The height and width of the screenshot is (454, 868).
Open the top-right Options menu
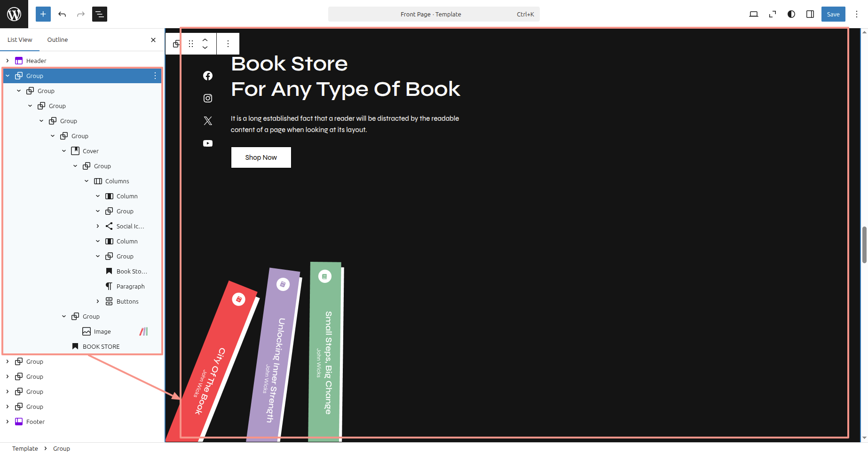click(x=857, y=14)
